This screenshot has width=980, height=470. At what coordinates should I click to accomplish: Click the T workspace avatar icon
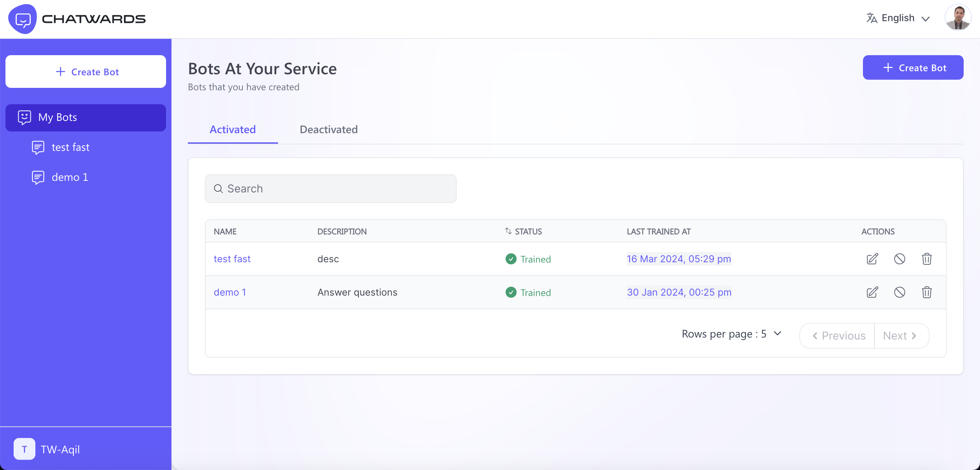[x=24, y=449]
